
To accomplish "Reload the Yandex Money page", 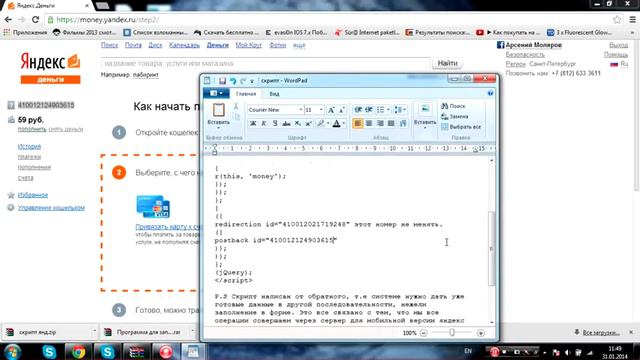I will [36, 20].
